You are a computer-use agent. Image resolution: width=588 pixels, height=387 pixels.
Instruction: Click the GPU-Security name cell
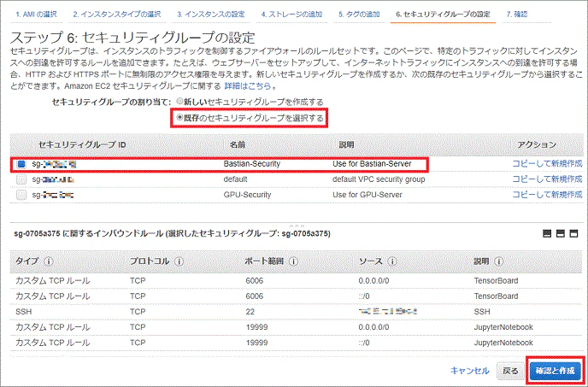(247, 195)
